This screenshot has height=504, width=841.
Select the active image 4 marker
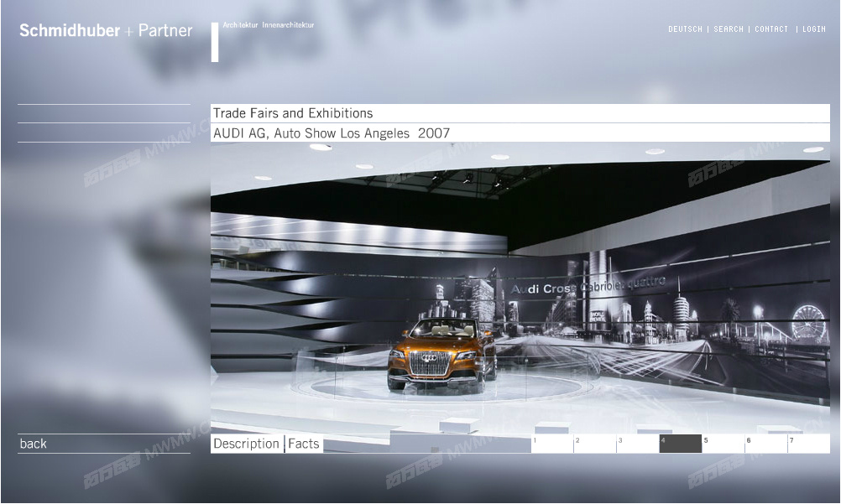coord(681,444)
